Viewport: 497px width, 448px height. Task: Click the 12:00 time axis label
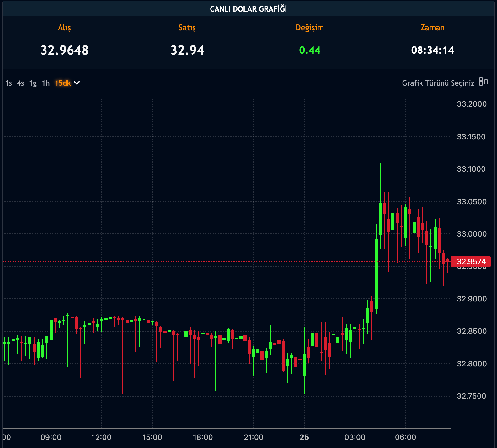(x=101, y=437)
